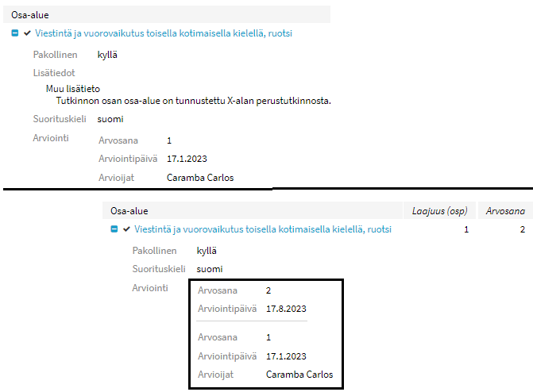
Task: Select the Arviointipäivä value 17.8.2023
Action: click(287, 309)
